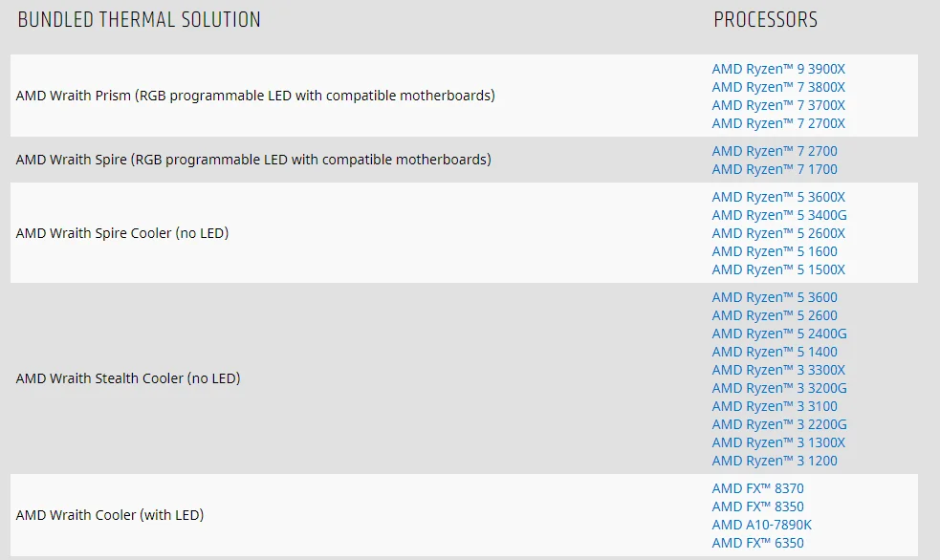Viewport: 940px width, 560px height.
Task: Open the AMD Ryzen 3 3300X link
Action: [x=778, y=370]
